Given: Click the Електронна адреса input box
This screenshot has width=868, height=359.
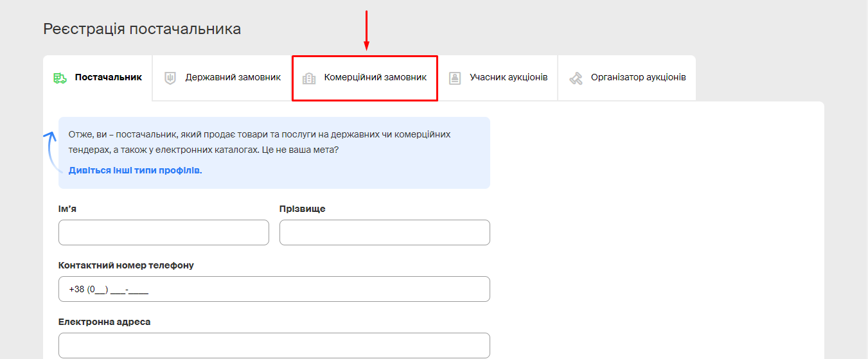Looking at the screenshot, I should (274, 346).
